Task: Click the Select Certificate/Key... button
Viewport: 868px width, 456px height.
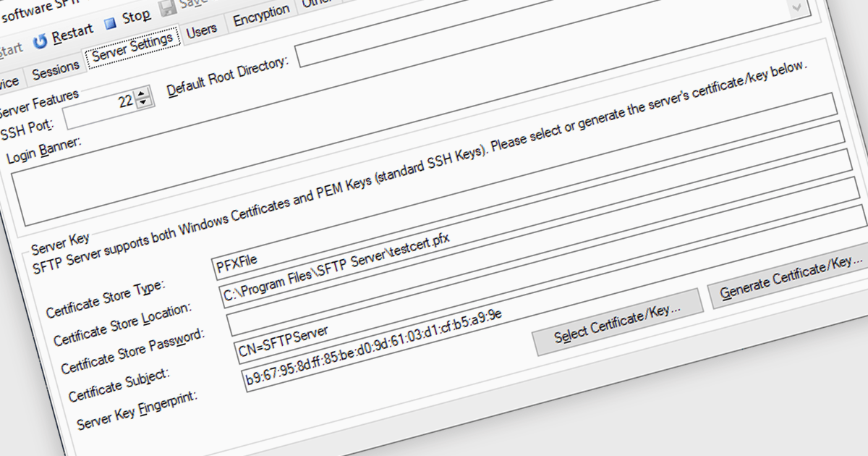Action: pos(618,321)
